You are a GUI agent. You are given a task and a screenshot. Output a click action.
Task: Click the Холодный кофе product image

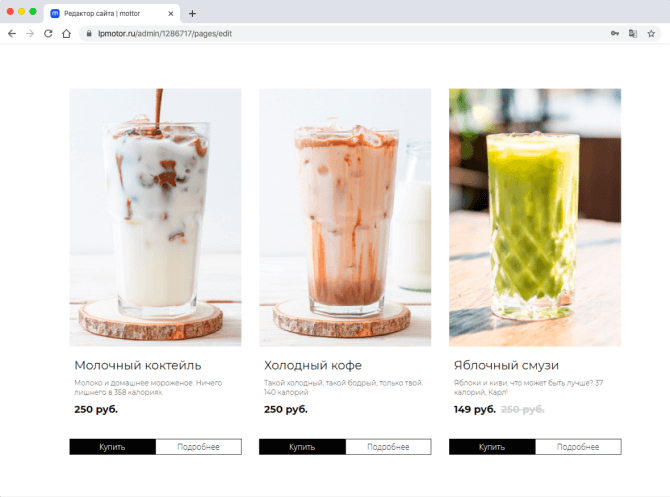pos(345,217)
